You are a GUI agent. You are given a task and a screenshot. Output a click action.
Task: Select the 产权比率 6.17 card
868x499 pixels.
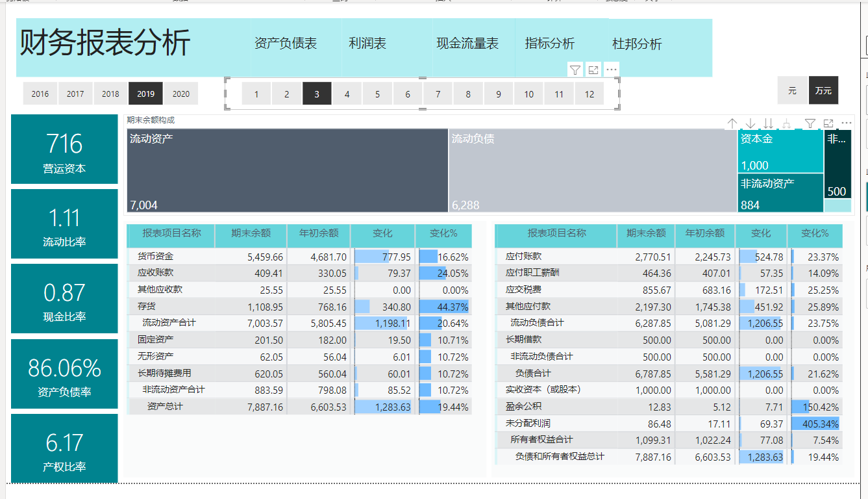point(64,448)
